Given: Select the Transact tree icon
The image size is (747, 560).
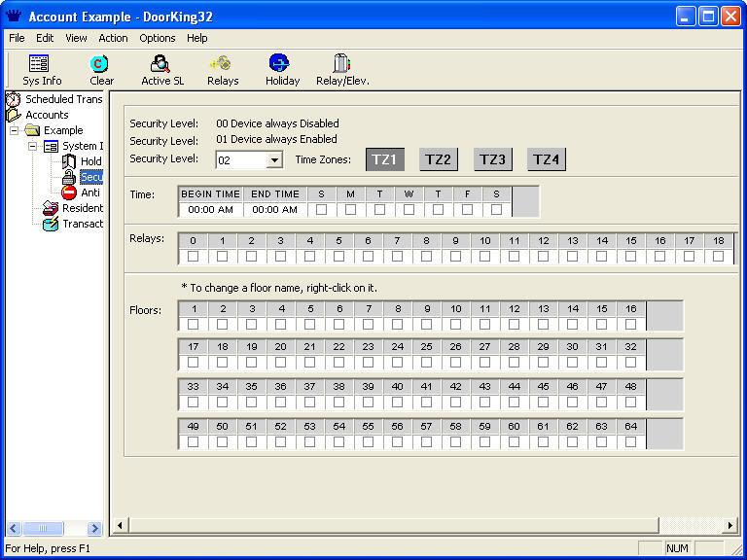Looking at the screenshot, I should 51,224.
